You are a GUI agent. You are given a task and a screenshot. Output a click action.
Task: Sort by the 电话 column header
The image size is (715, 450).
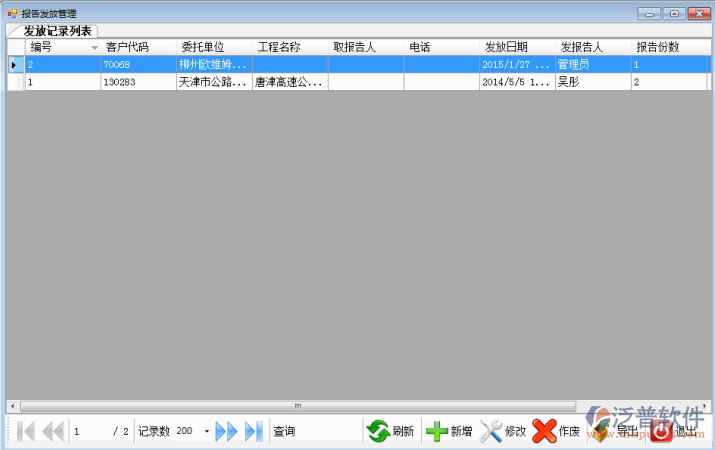[x=441, y=47]
